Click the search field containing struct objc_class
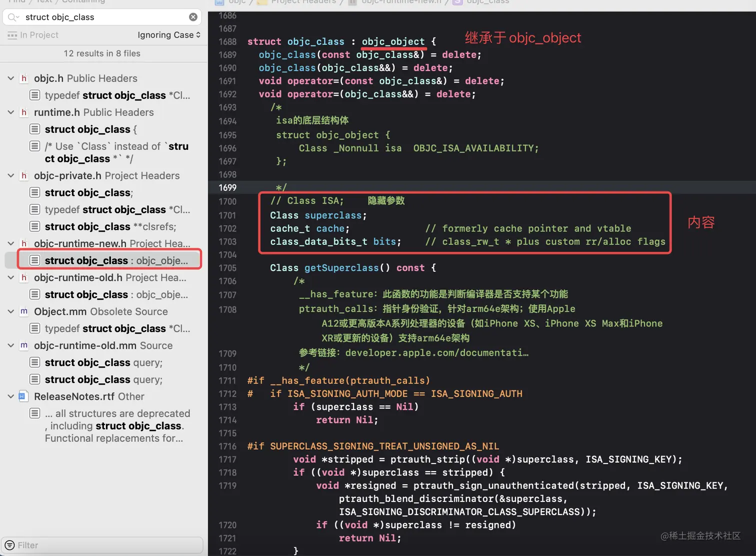 (102, 17)
